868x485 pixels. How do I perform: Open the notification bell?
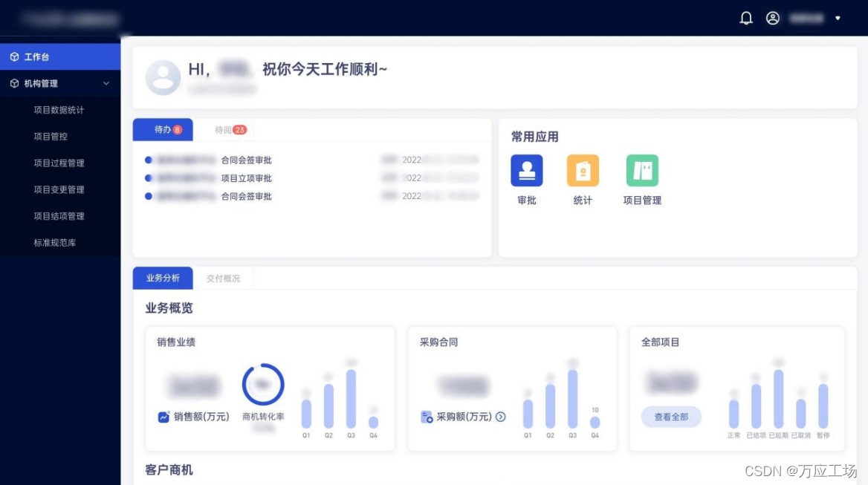(x=745, y=19)
